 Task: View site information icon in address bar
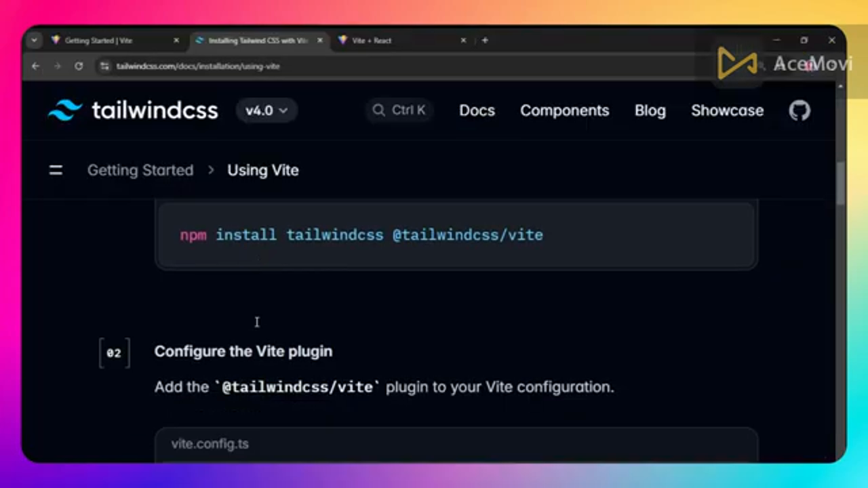click(104, 66)
